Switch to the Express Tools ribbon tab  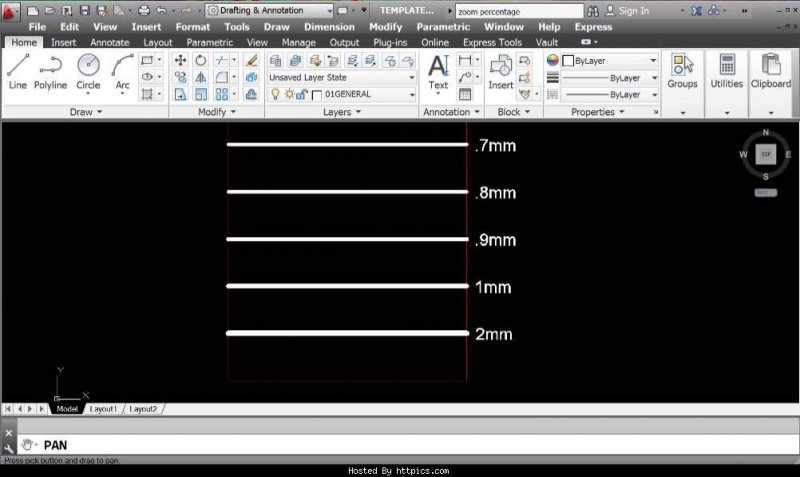[x=492, y=43]
